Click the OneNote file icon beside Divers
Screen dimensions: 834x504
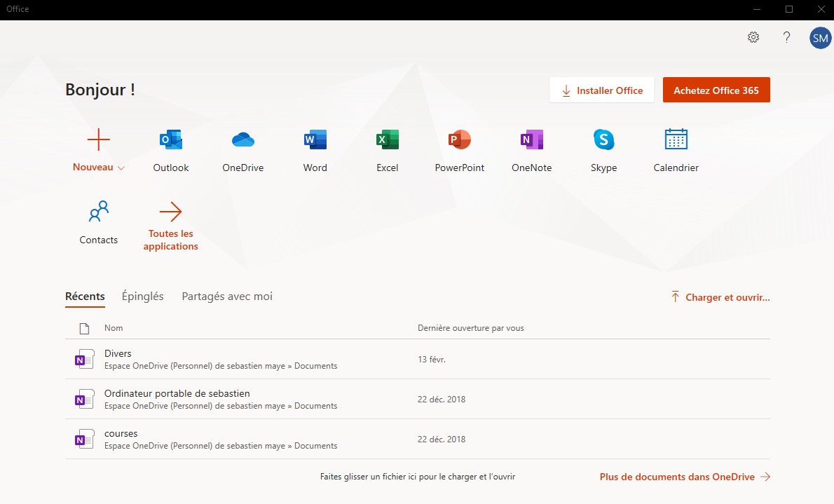tap(85, 359)
